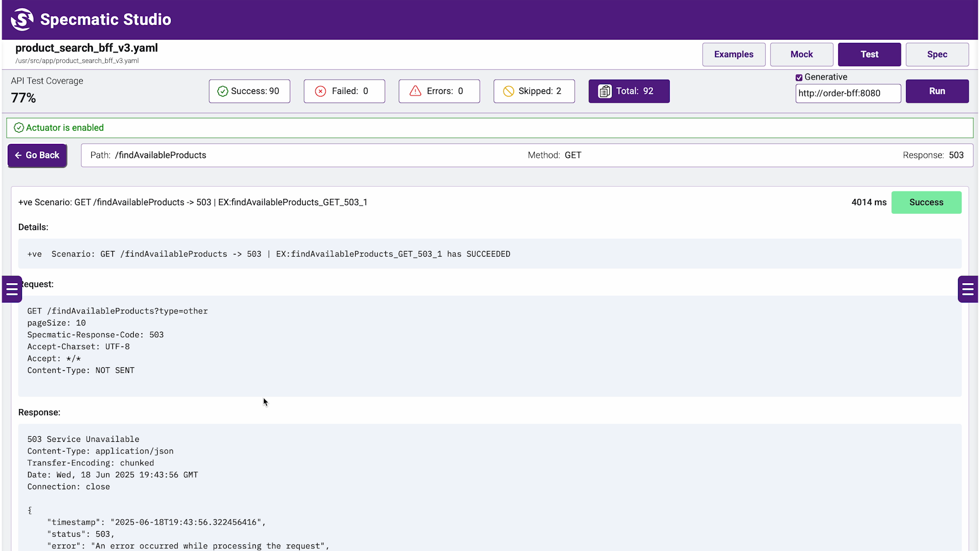
Task: Click the Go Back arrow icon
Action: [x=18, y=155]
